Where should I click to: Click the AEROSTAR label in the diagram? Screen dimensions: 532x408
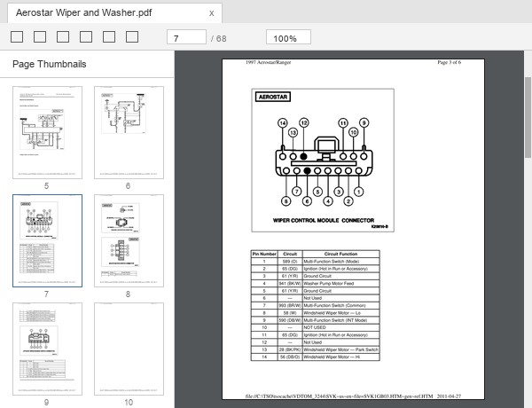click(273, 97)
